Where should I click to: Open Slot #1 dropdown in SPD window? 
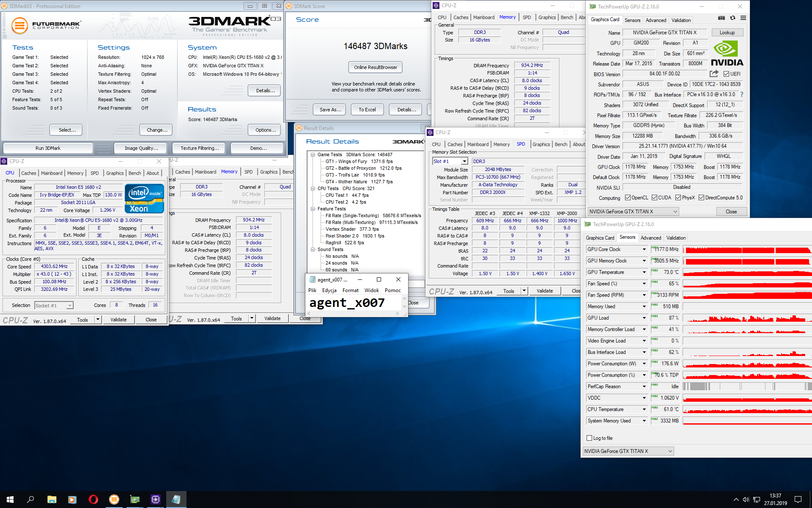coord(464,161)
